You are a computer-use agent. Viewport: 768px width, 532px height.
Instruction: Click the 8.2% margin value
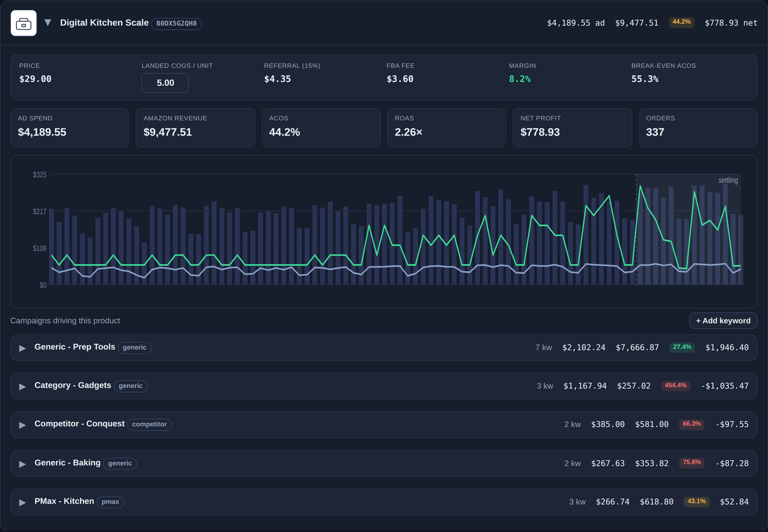(519, 79)
